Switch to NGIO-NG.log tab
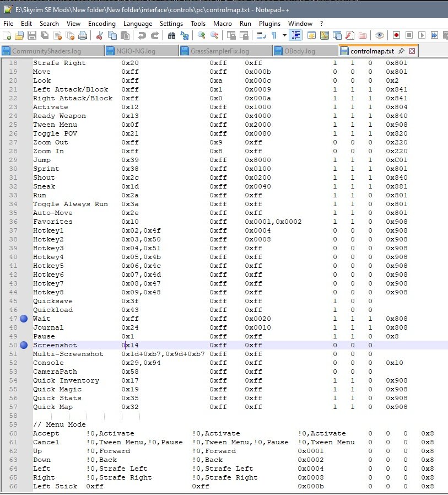Screen dimensions: 448x495 point(142,51)
